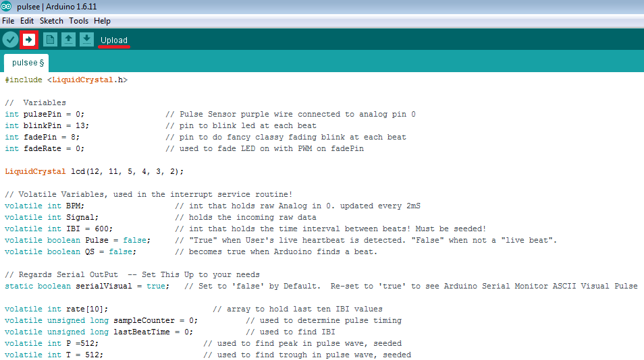The height and width of the screenshot is (360, 644).
Task: Click the 'volatile boolean QS = false;' line
Action: click(x=71, y=251)
